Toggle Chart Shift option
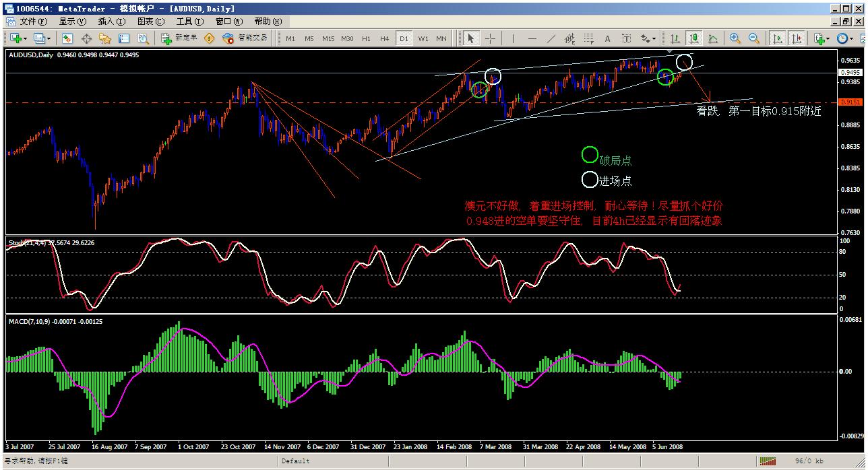 tap(796, 38)
